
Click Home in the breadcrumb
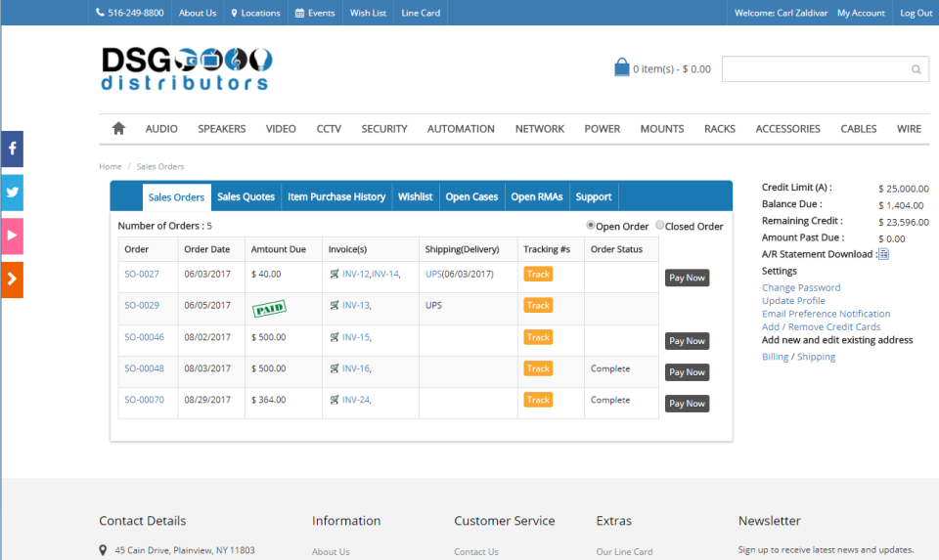point(111,166)
